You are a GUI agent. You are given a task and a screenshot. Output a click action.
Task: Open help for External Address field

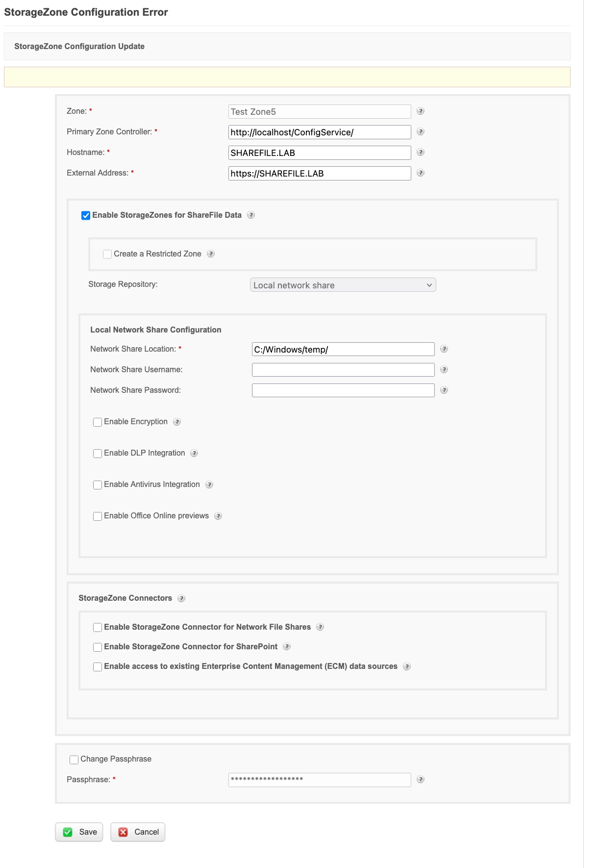point(421,173)
